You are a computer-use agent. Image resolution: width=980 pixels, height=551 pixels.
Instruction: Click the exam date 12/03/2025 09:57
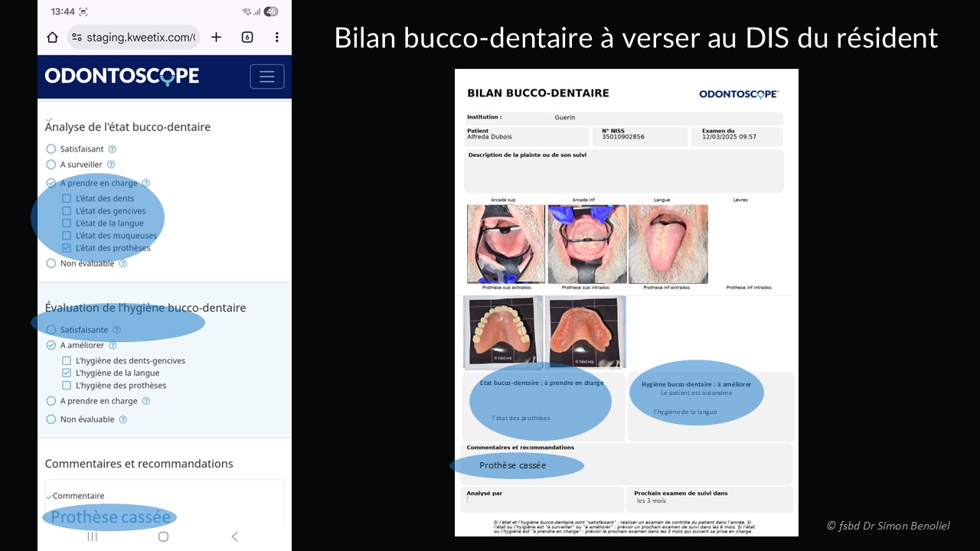(x=729, y=137)
